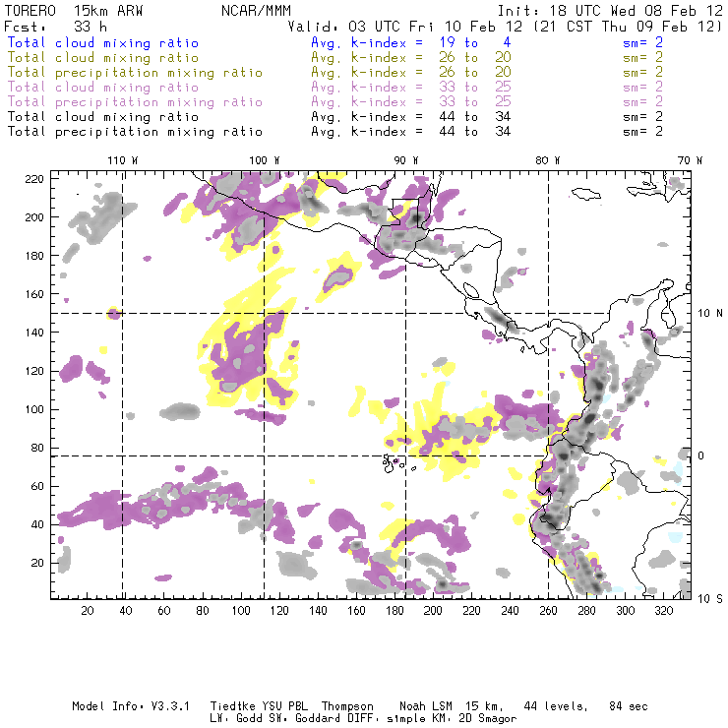Select the '90 W' longitude label

(x=405, y=160)
